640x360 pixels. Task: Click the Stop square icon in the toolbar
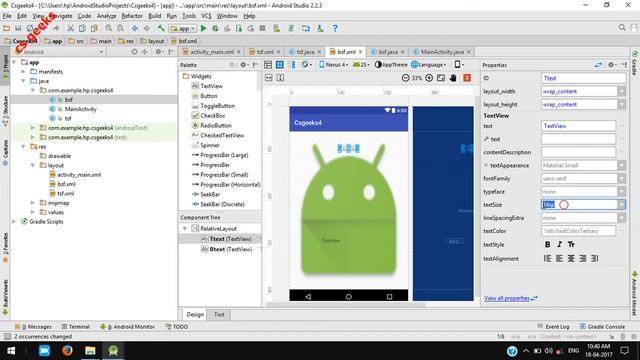[x=263, y=28]
